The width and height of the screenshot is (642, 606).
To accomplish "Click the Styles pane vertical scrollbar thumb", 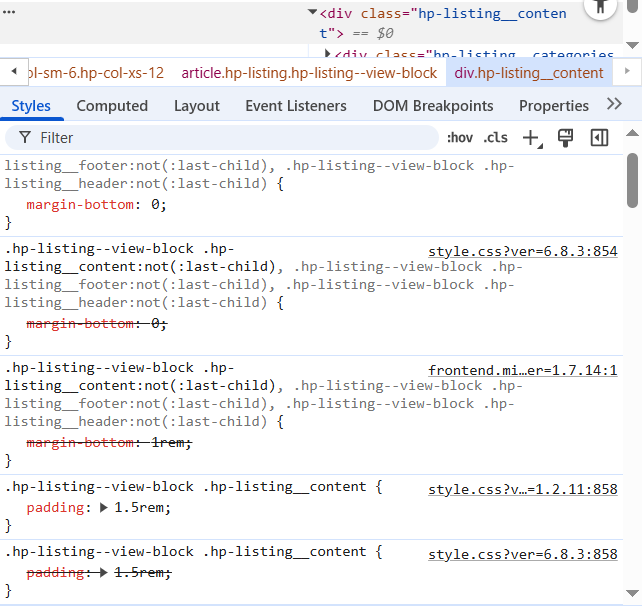I will coord(632,180).
